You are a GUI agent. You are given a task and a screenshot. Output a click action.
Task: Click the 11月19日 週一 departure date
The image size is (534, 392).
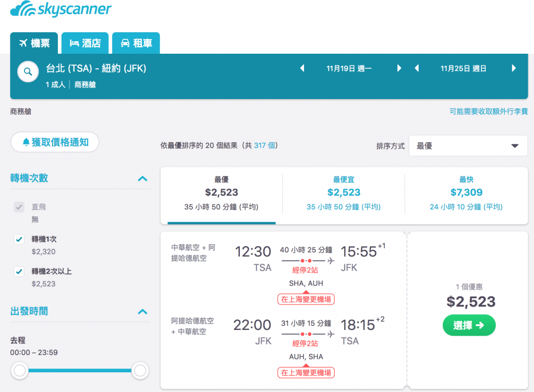tap(349, 68)
